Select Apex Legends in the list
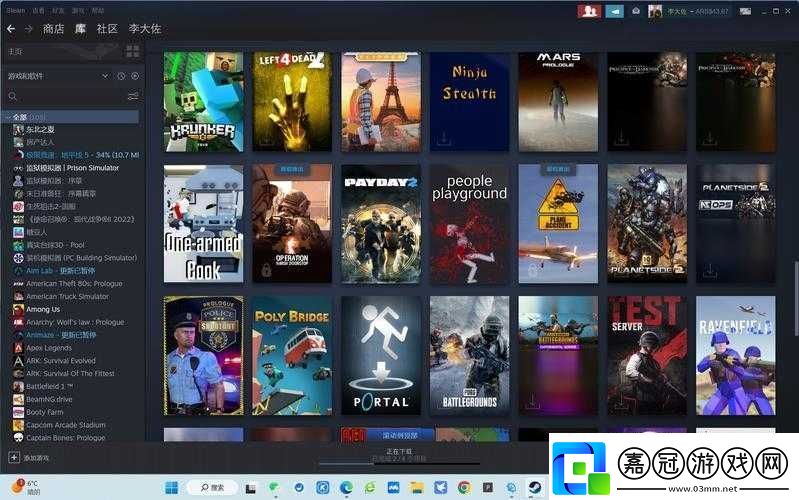Viewport: 799px width, 500px height. point(49,348)
